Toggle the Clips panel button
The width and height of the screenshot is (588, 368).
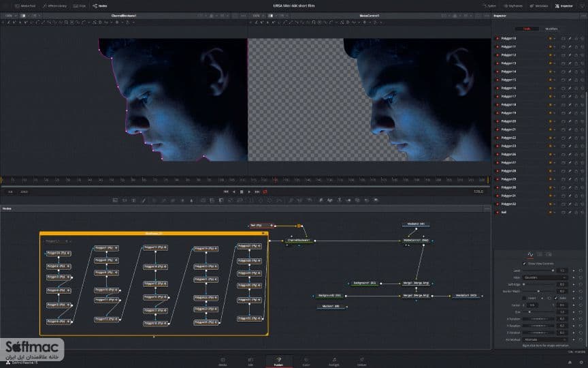click(x=79, y=6)
